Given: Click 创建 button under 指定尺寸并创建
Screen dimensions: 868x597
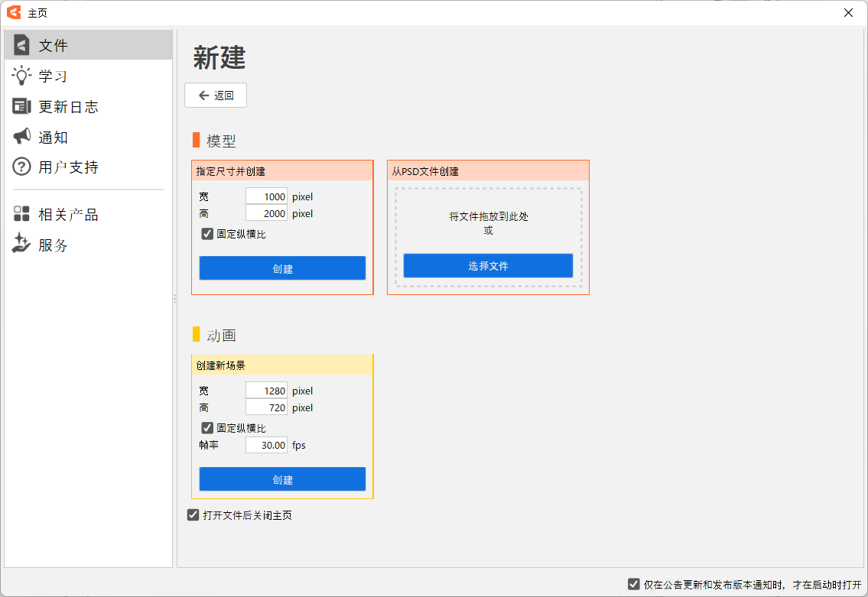Looking at the screenshot, I should [282, 268].
